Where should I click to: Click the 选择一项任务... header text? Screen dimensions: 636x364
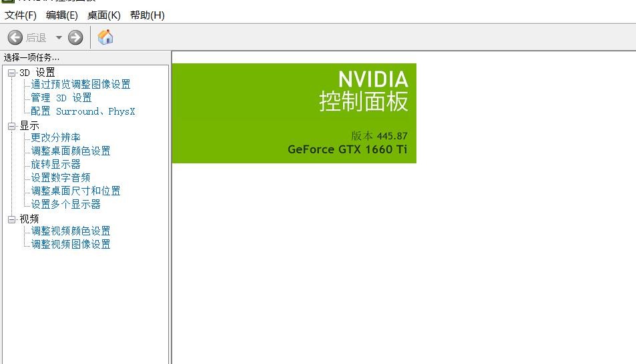[31, 57]
